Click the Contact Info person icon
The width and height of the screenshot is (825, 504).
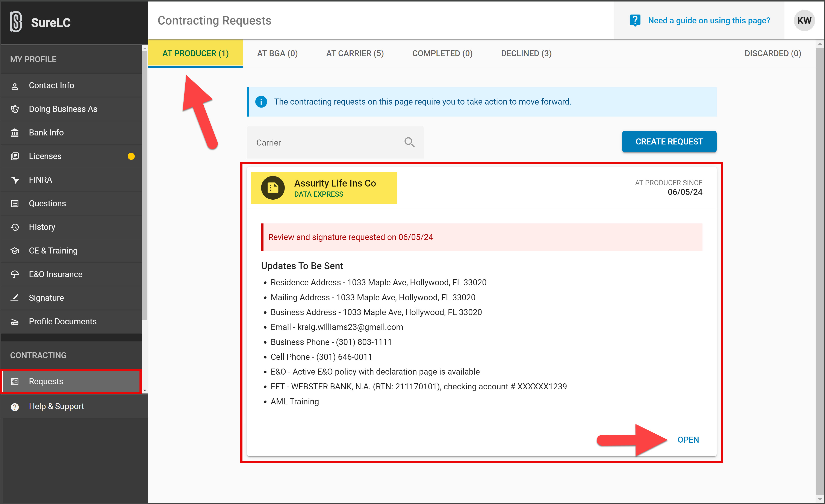(15, 86)
